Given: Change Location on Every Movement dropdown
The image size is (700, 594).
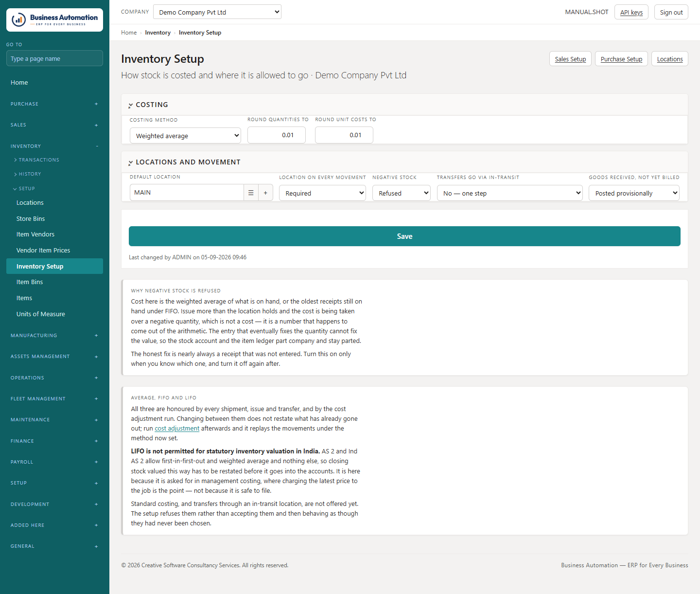Looking at the screenshot, I should tap(322, 193).
